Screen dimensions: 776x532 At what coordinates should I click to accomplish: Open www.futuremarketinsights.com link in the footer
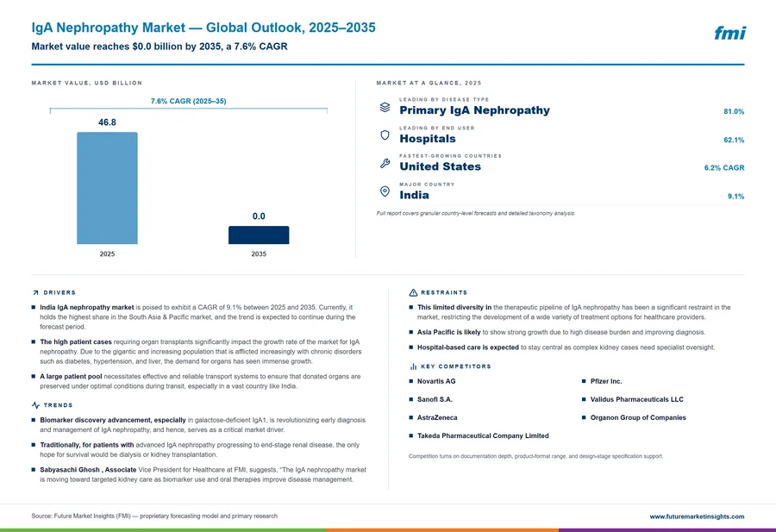point(697,516)
